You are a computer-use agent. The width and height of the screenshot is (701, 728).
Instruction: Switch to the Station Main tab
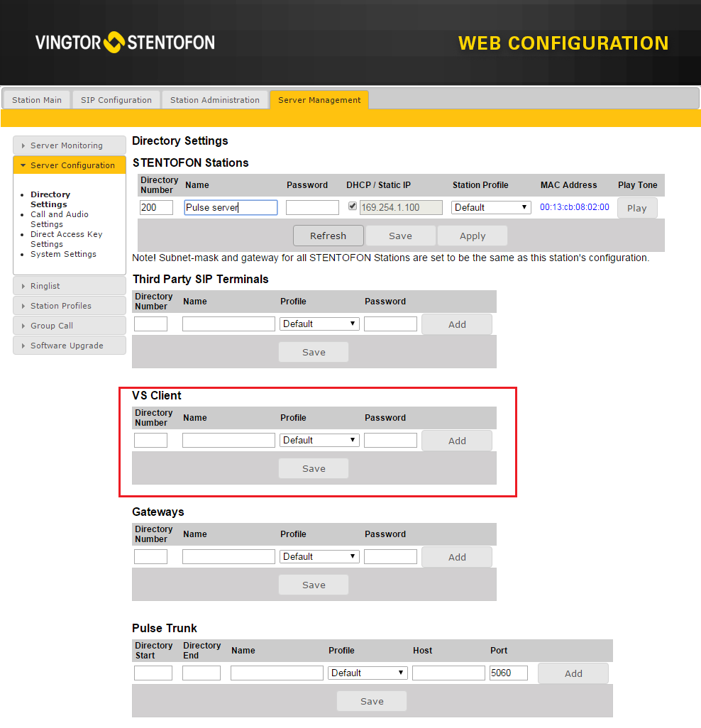click(37, 100)
